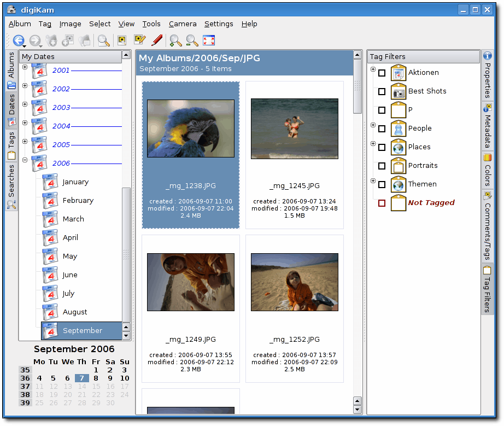The height and width of the screenshot is (426, 504).
Task: Click the My Dates header scroll-up arrow
Action: coord(126,55)
